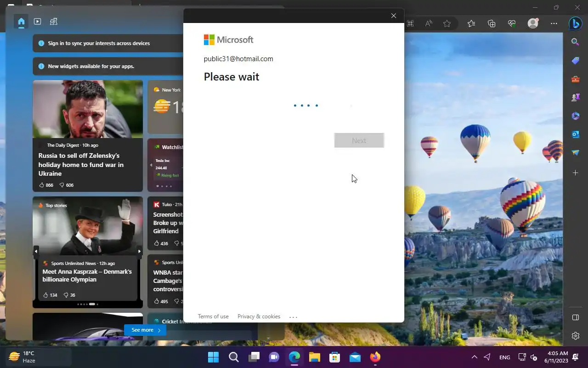588x368 pixels.
Task: Open Games in Edge sidebar
Action: click(575, 98)
